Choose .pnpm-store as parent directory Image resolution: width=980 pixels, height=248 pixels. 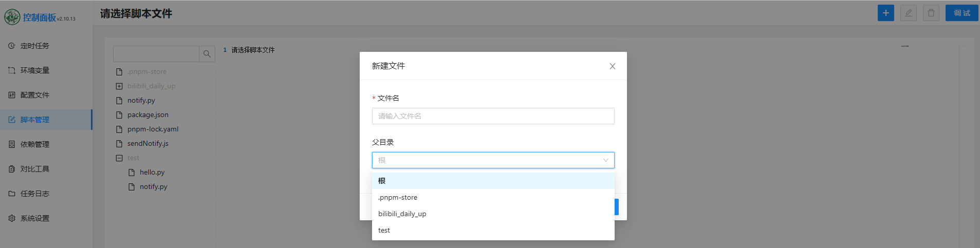pos(398,197)
